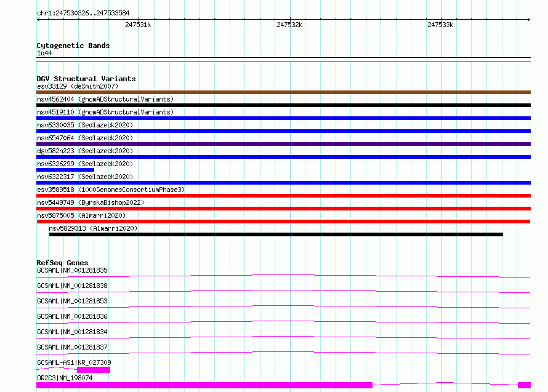The width and height of the screenshot is (548, 392).
Task: Select the nsv4562404 gnomAD black variant bar
Action: pyautogui.click(x=283, y=105)
